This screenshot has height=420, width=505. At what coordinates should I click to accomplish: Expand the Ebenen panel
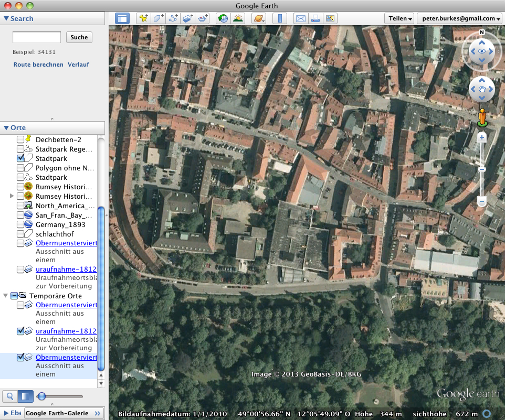pos(6,413)
